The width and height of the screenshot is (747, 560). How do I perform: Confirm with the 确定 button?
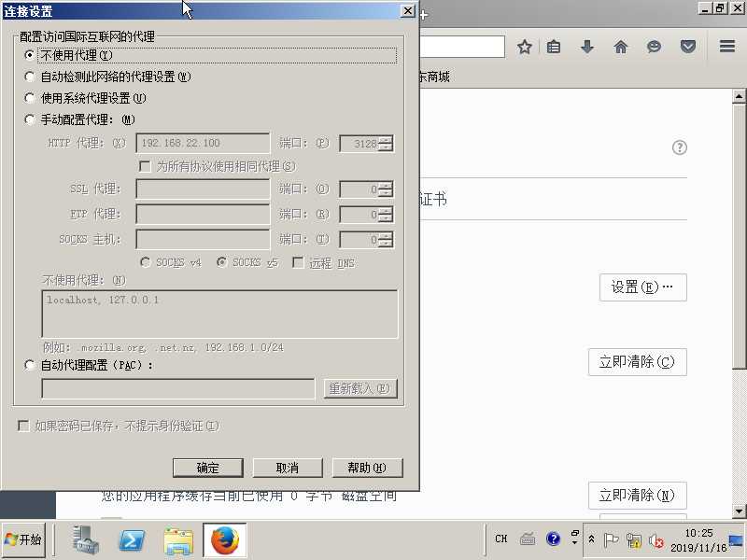pyautogui.click(x=207, y=468)
